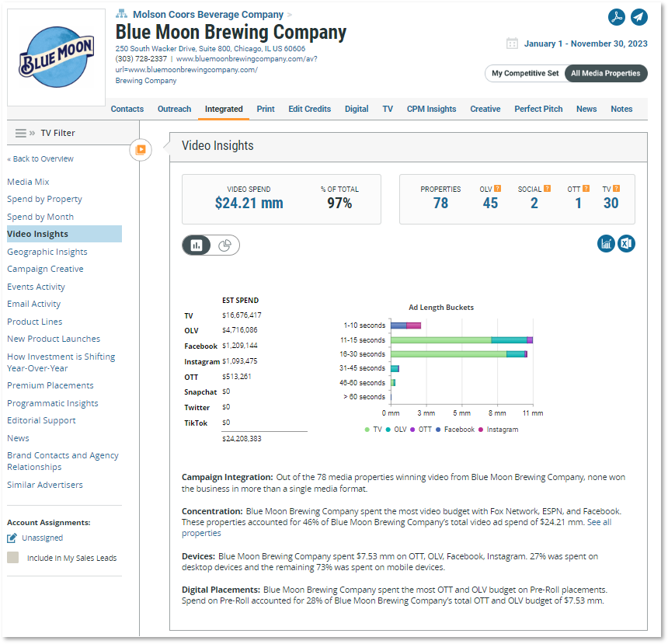Open the Contacts tab
This screenshot has width=668, height=644.
coord(127,109)
